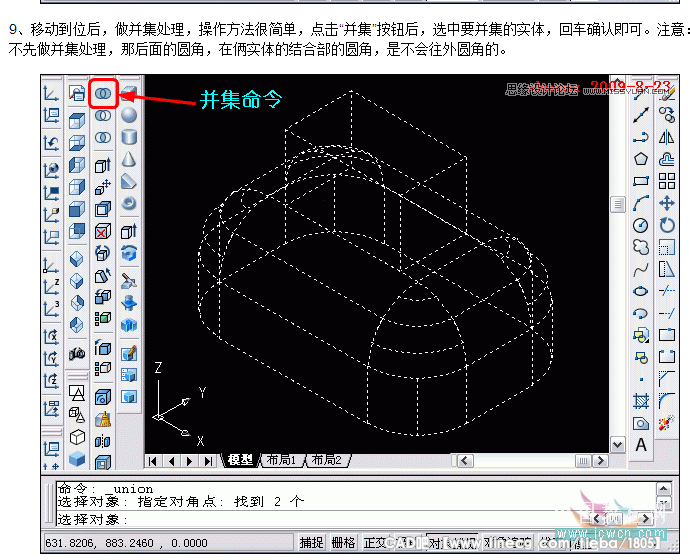Jump to first layout tab arrow
Screen dimensions: 690x560
153,461
